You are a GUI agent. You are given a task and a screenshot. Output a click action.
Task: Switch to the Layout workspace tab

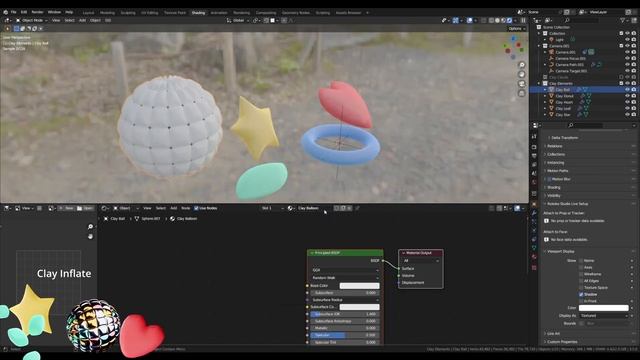click(88, 13)
